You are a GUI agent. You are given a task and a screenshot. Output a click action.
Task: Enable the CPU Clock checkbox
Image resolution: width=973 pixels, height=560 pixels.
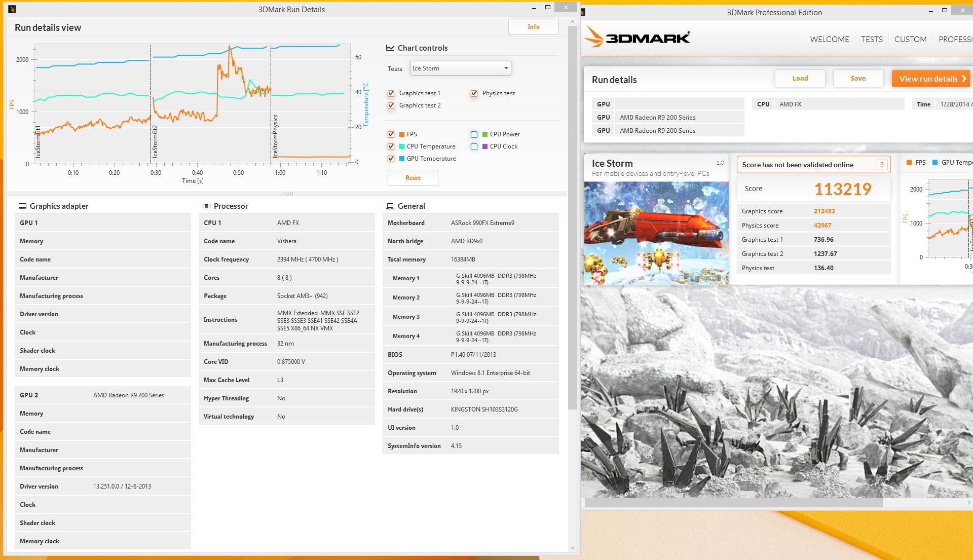pos(474,146)
